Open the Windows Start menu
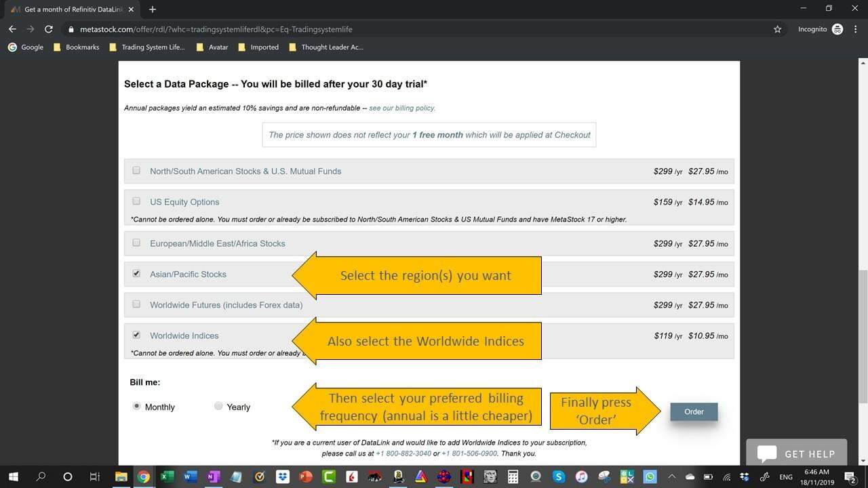Screen dimensions: 868x488 tap(14, 476)
